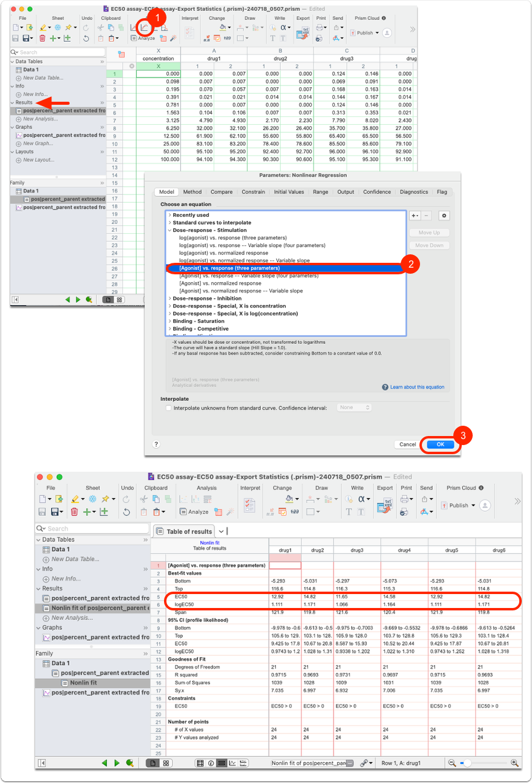The width and height of the screenshot is (532, 783).
Task: Select log(agonist) vs. response (three parameters)
Action: click(233, 238)
